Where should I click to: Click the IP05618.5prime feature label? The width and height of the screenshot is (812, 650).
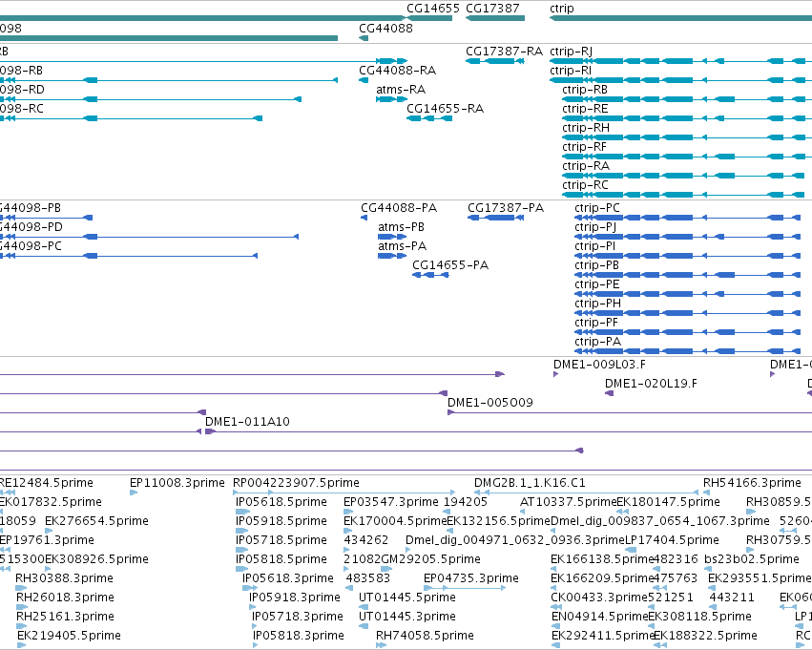pyautogui.click(x=281, y=502)
